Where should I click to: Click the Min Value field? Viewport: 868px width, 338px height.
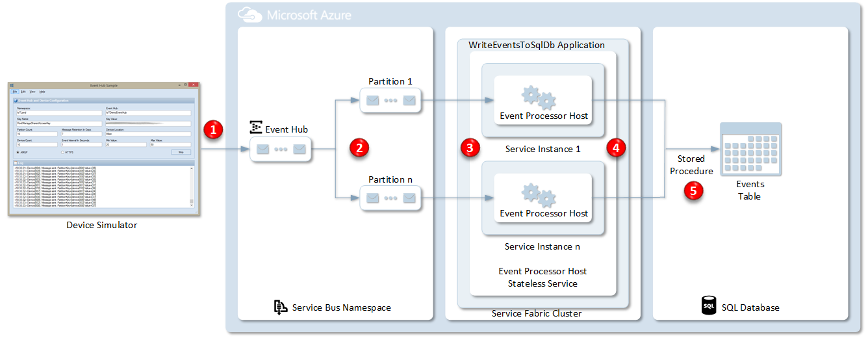click(126, 144)
